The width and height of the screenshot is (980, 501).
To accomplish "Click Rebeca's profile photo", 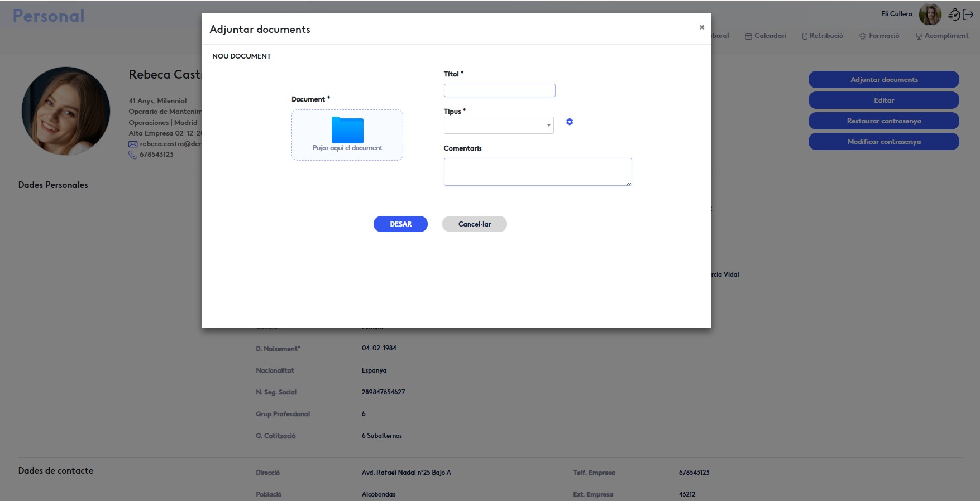I will point(66,111).
